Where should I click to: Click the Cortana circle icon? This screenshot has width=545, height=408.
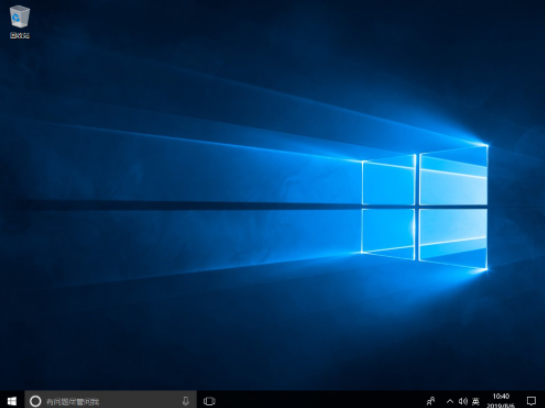click(35, 401)
